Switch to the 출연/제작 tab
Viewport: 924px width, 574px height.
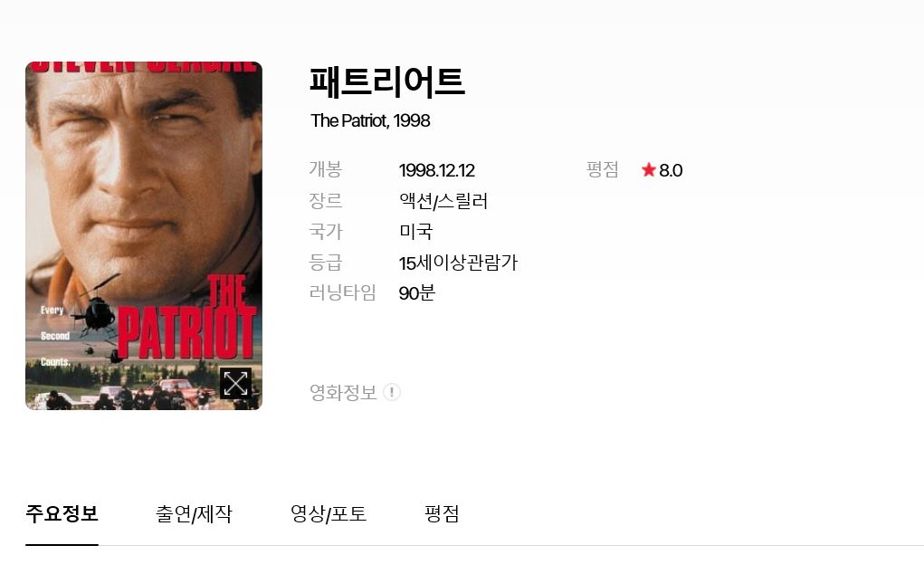(194, 514)
